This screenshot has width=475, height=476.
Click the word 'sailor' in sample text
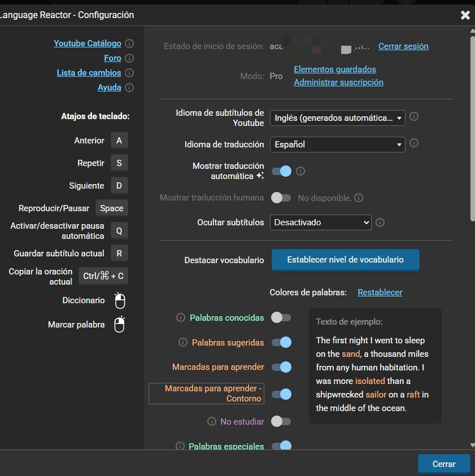point(376,394)
